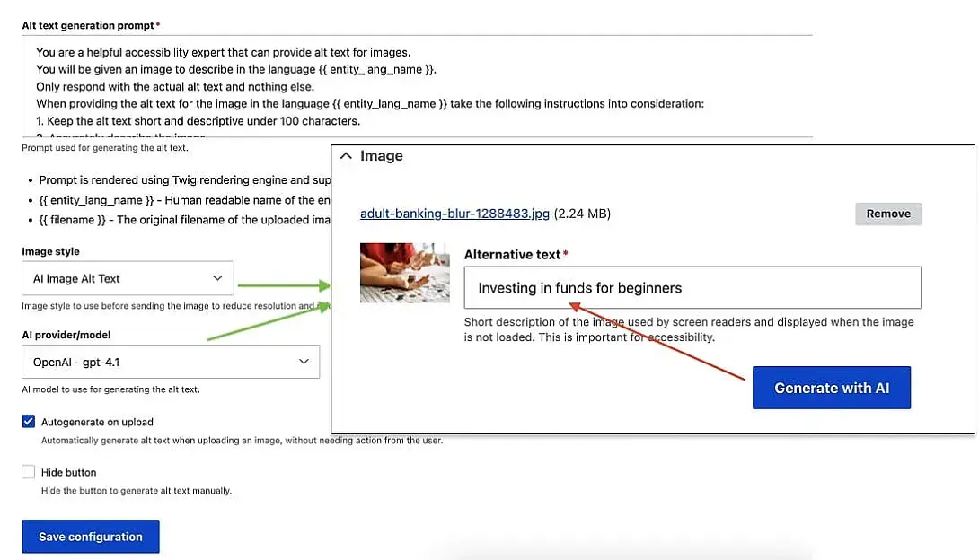979x560 pixels.
Task: Click 'Hide the button to generate alt text manually.'
Action: [x=137, y=491]
